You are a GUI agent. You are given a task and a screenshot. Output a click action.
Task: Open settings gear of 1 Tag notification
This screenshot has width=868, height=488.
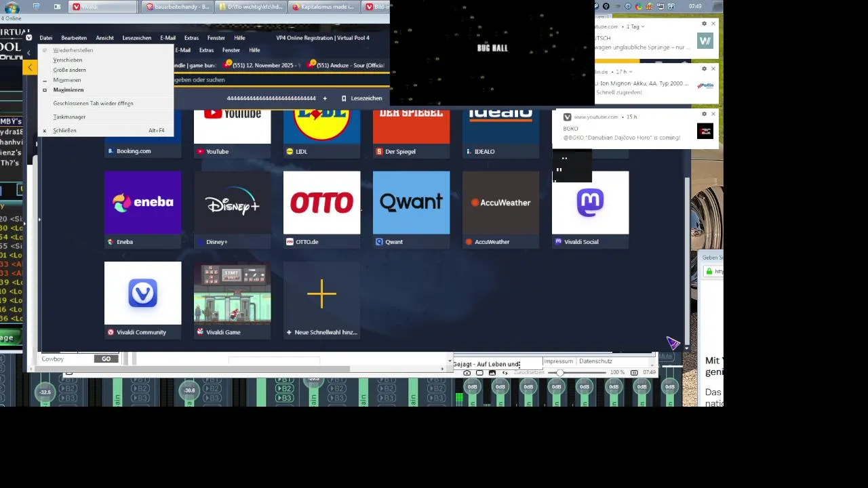tap(704, 24)
